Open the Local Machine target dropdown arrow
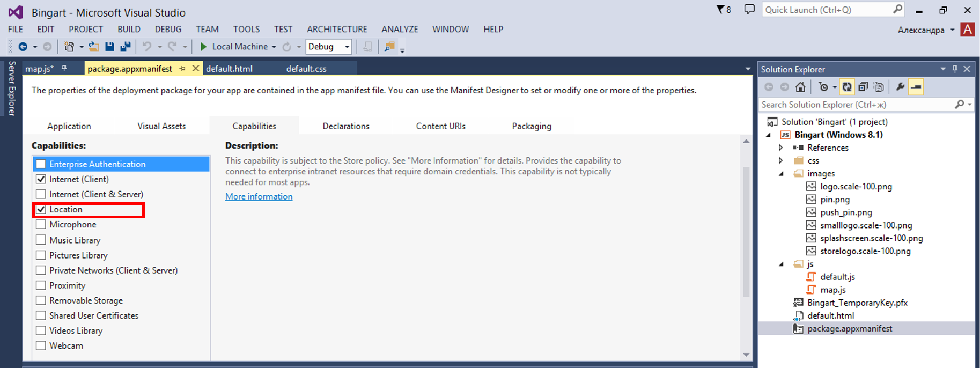Screen dimensions: 980x368 click(x=274, y=47)
